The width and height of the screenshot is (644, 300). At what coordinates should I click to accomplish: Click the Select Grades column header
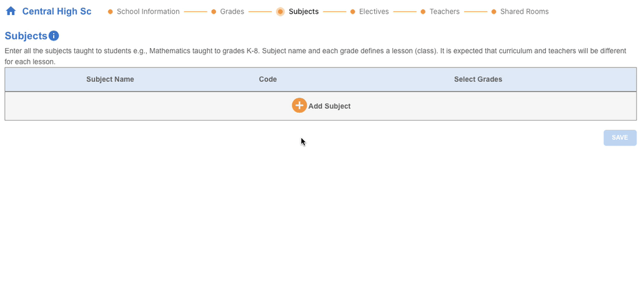(x=478, y=79)
